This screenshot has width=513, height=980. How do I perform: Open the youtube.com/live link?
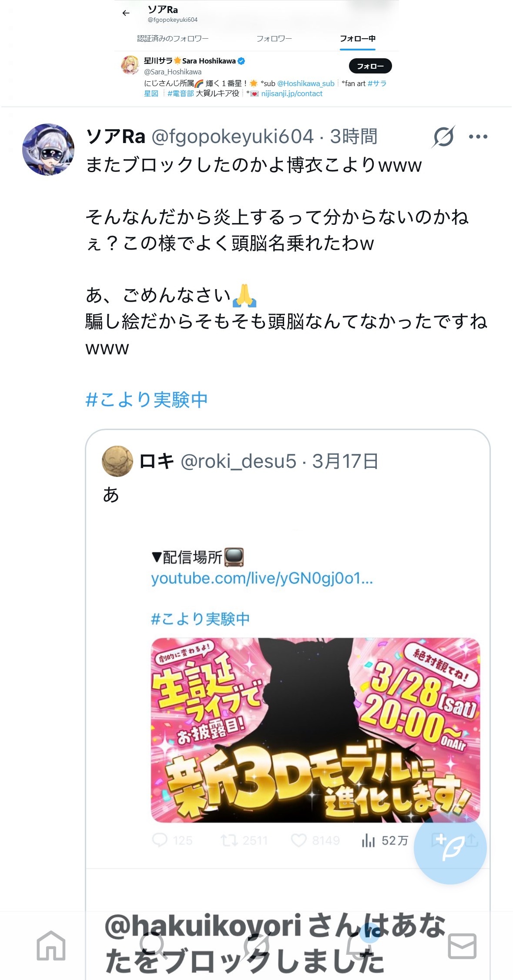point(262,579)
